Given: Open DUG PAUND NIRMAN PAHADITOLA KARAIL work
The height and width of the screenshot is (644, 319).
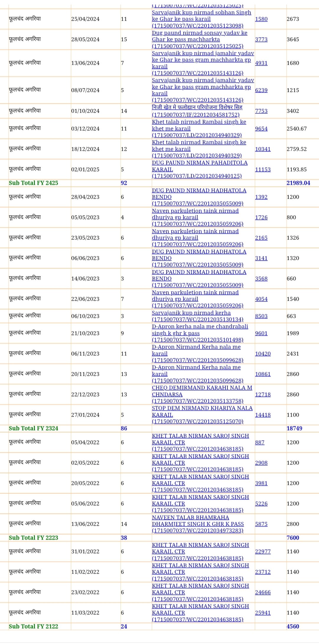Looking at the screenshot, I should (200, 169).
